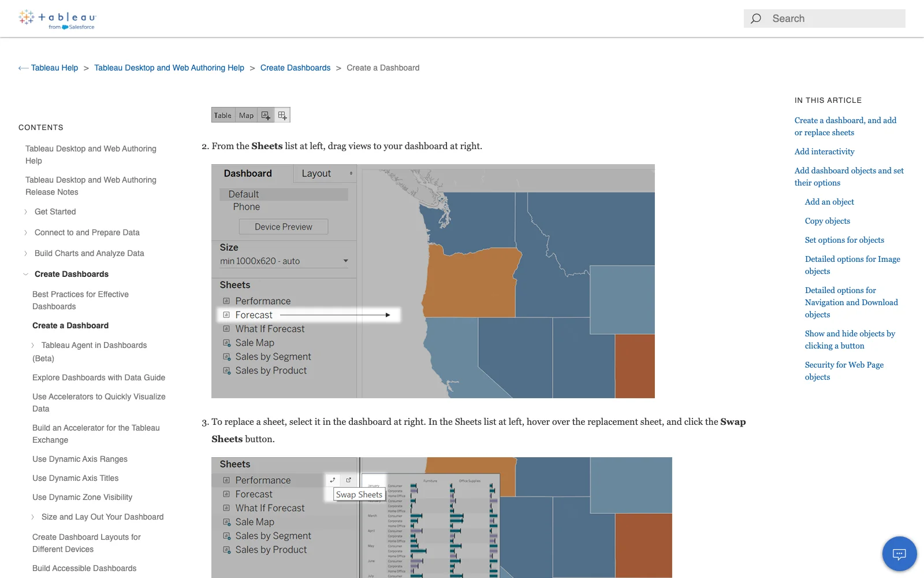
Task: Jump to Detailed options for Image objects
Action: pos(852,265)
